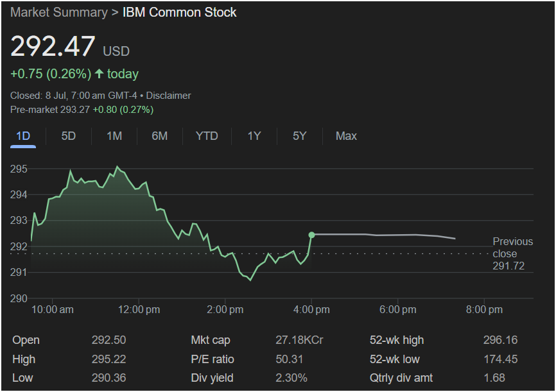The height and width of the screenshot is (392, 556).
Task: Select the IBM Common Stock title
Action: [x=179, y=12]
